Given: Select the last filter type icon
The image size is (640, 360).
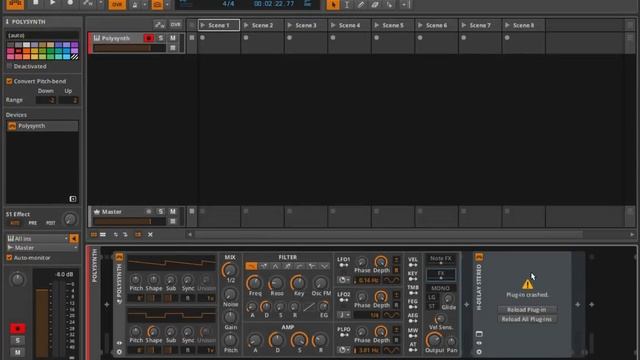Looking at the screenshot, I should pyautogui.click(x=324, y=266).
